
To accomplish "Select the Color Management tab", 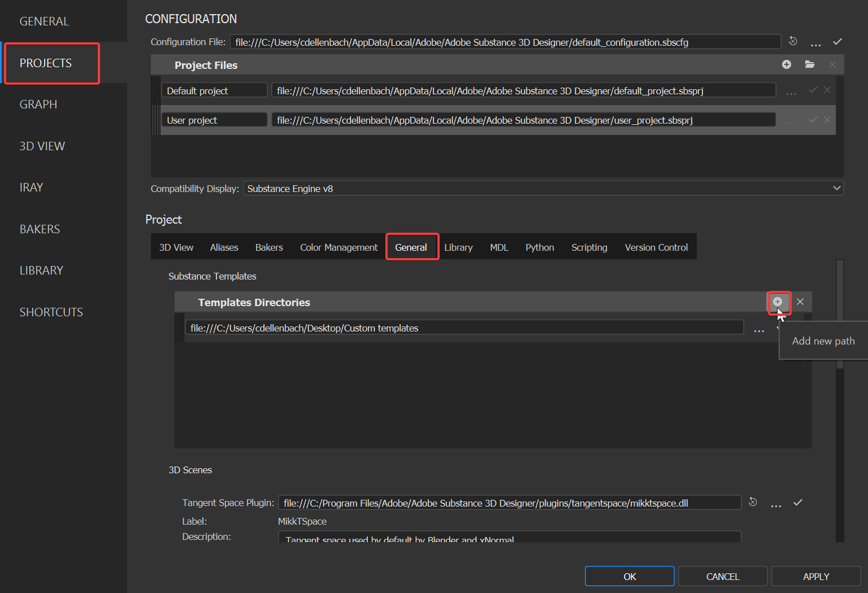I will 338,247.
